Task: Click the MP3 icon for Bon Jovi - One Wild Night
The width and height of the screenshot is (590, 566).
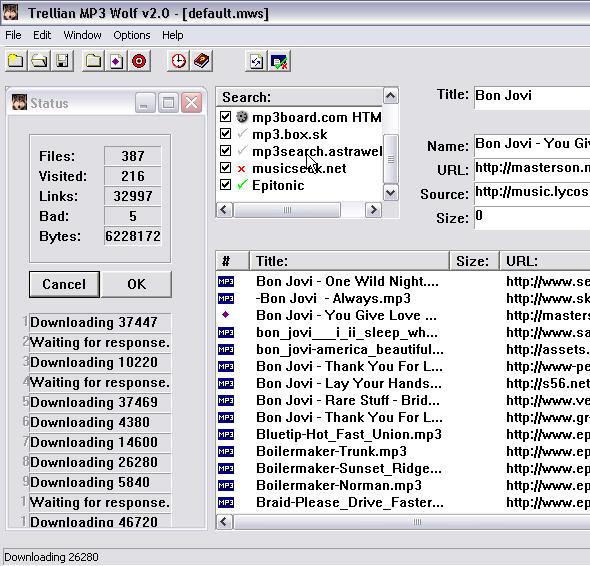Action: pos(226,281)
